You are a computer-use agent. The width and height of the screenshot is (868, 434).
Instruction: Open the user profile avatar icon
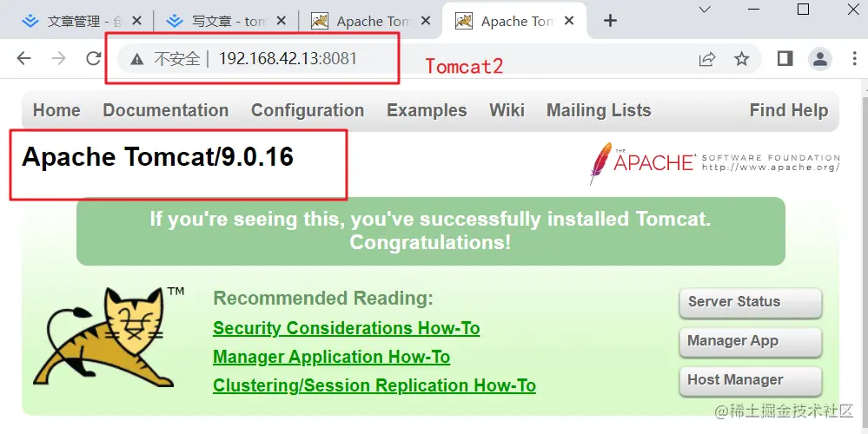coord(820,59)
